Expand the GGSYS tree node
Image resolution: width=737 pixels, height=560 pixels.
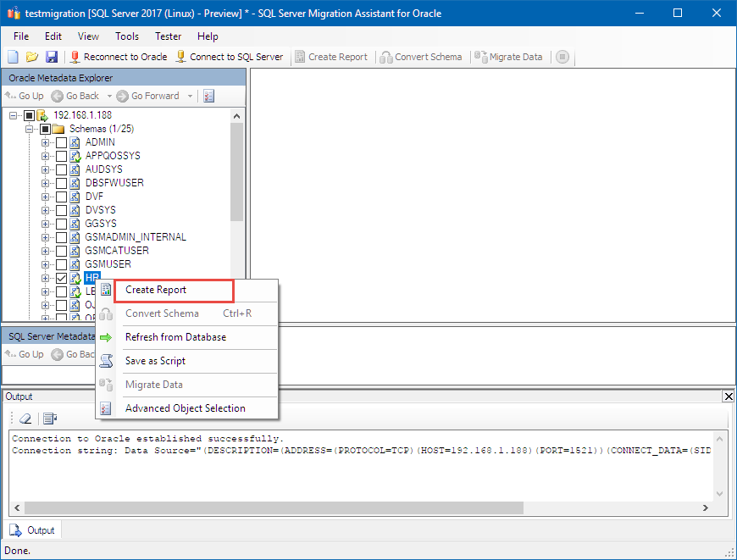pyautogui.click(x=46, y=223)
